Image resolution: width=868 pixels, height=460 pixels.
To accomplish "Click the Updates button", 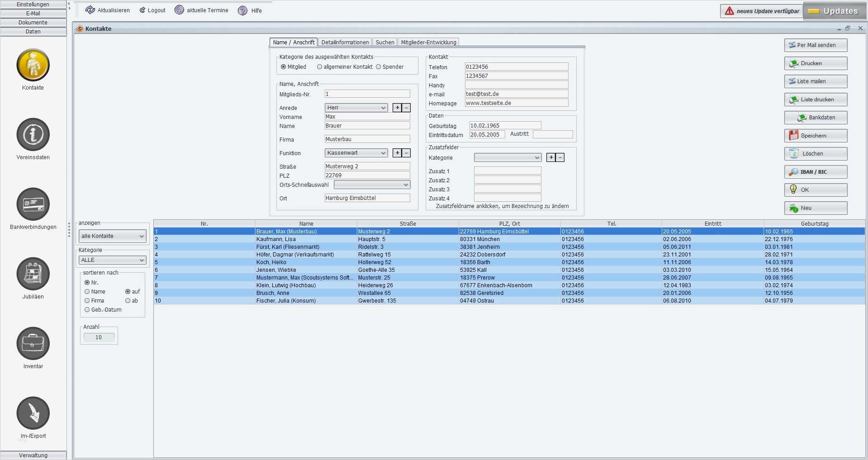I will [835, 11].
